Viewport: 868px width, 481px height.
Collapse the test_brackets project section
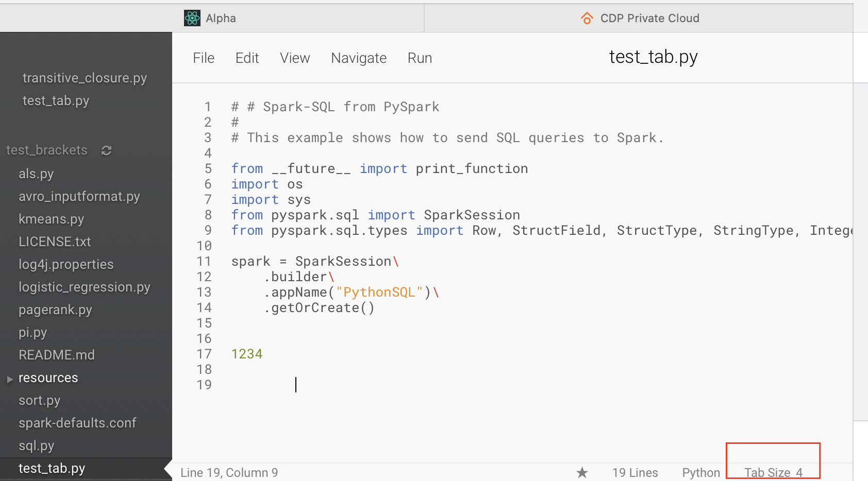coord(46,150)
